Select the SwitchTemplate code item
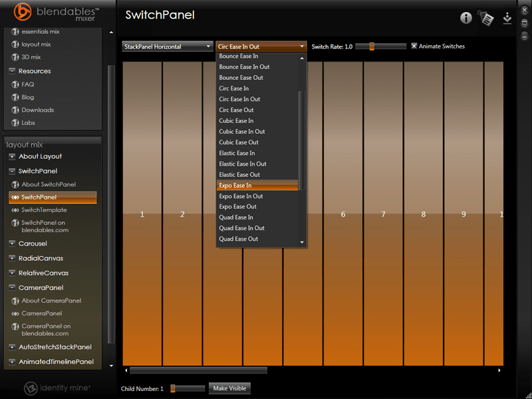The image size is (532, 399). click(x=48, y=209)
